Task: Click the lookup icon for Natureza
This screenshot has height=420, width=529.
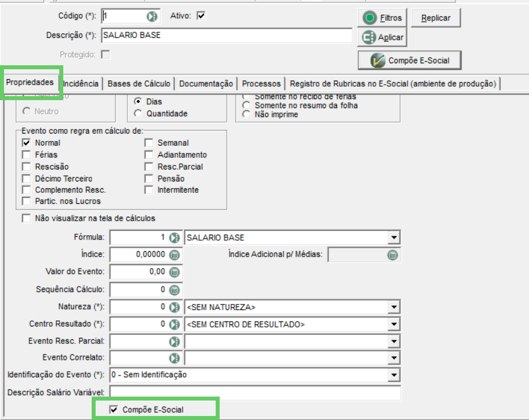Action: pyautogui.click(x=174, y=307)
